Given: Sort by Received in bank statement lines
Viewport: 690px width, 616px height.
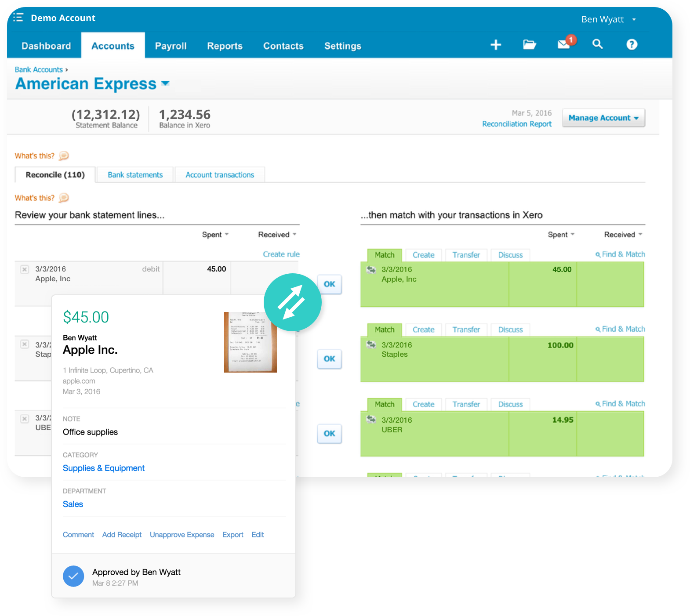Looking at the screenshot, I should (277, 235).
